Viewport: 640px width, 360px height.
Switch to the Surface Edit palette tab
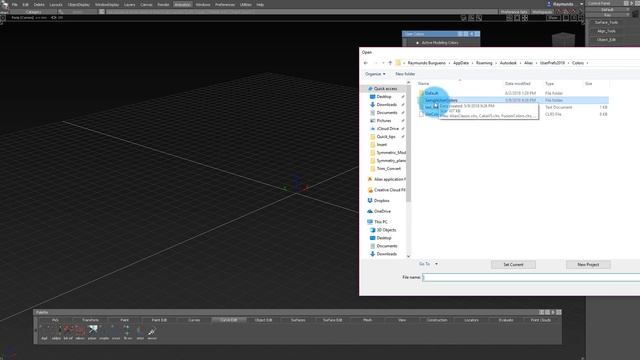[333, 320]
